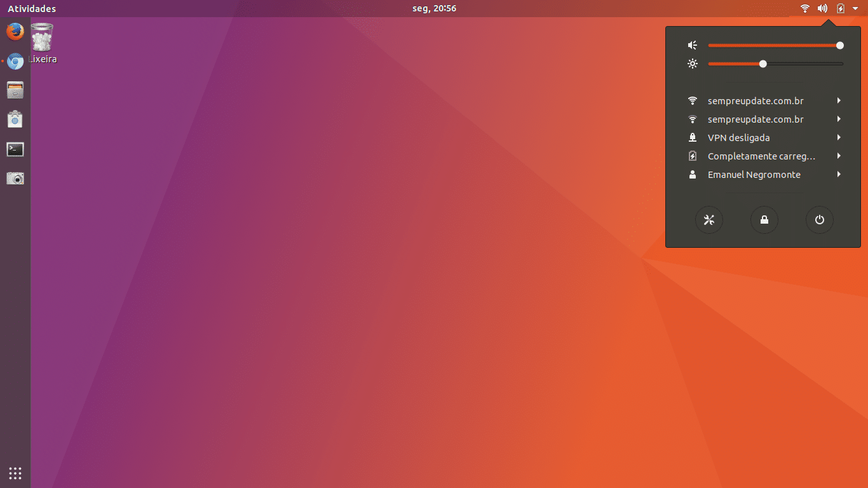Click the power off button
Screen dimensions: 868x488
(x=820, y=220)
